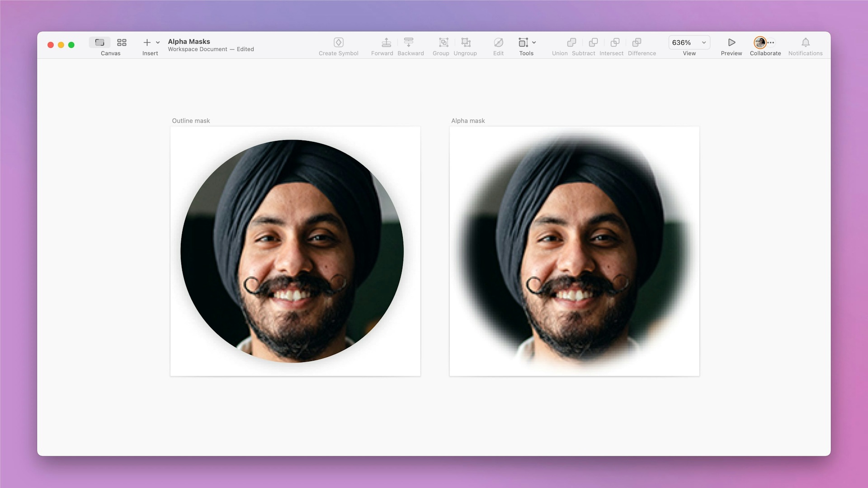The width and height of the screenshot is (868, 488).
Task: Click the Collaborate avatar button
Action: pos(760,42)
